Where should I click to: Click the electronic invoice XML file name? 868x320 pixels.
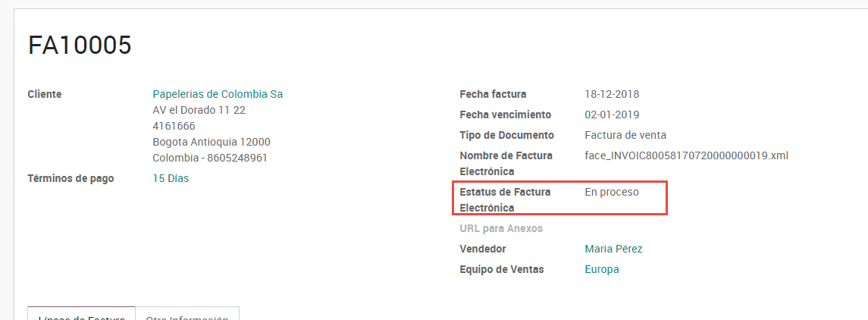point(686,155)
